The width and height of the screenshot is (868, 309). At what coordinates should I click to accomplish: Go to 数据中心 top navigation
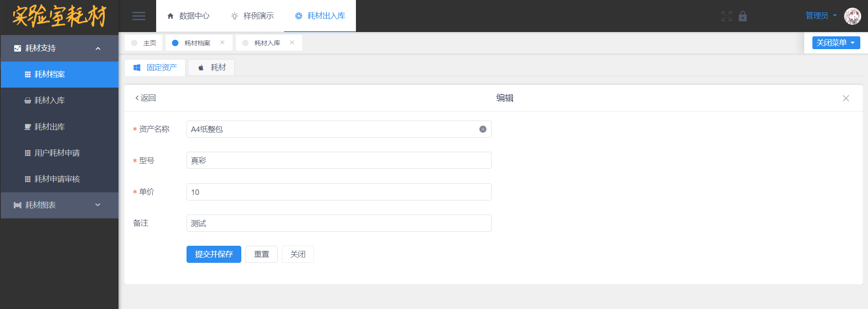coord(188,16)
